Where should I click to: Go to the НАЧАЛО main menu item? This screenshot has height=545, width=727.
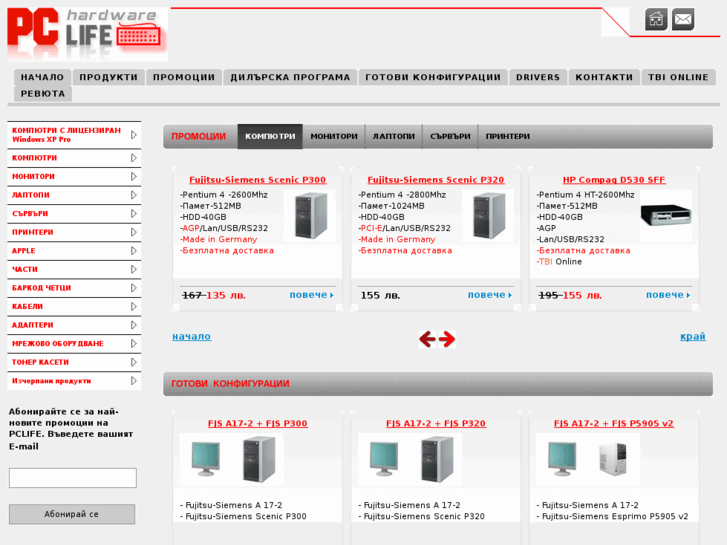click(x=42, y=77)
